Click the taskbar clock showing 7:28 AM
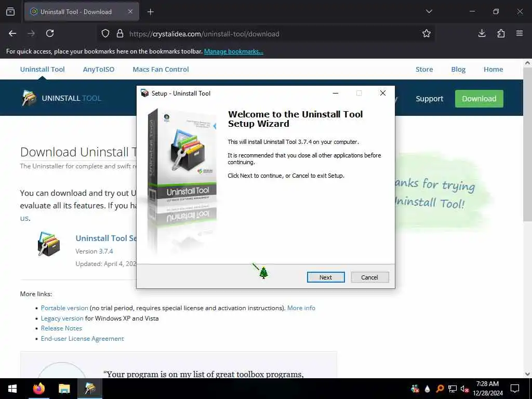This screenshot has height=399, width=532. tap(487, 389)
